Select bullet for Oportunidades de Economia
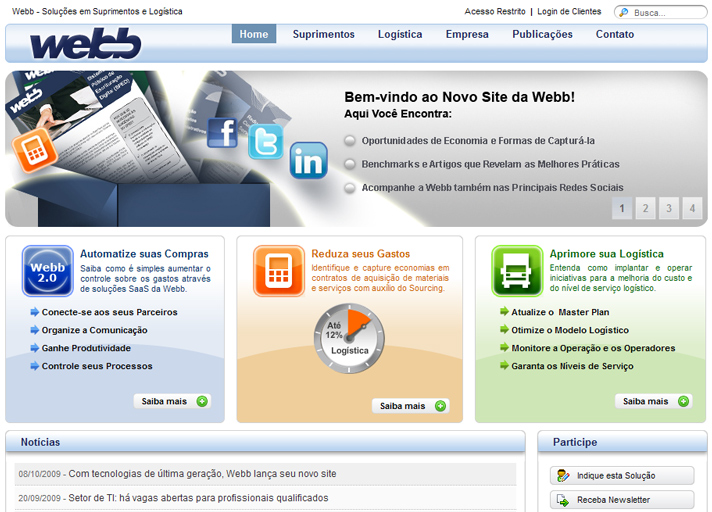Screen dimensions: 712x512 pos(350,141)
